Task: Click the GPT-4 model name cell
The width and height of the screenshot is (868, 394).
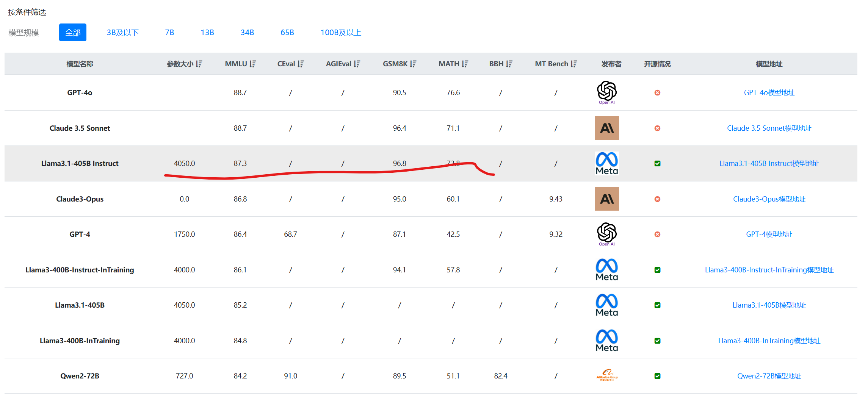Action: click(80, 234)
